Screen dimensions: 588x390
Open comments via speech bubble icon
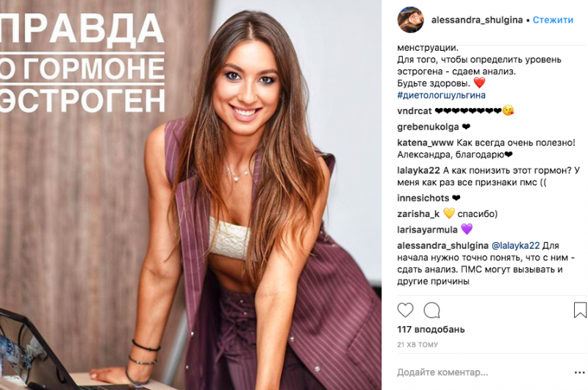click(431, 311)
